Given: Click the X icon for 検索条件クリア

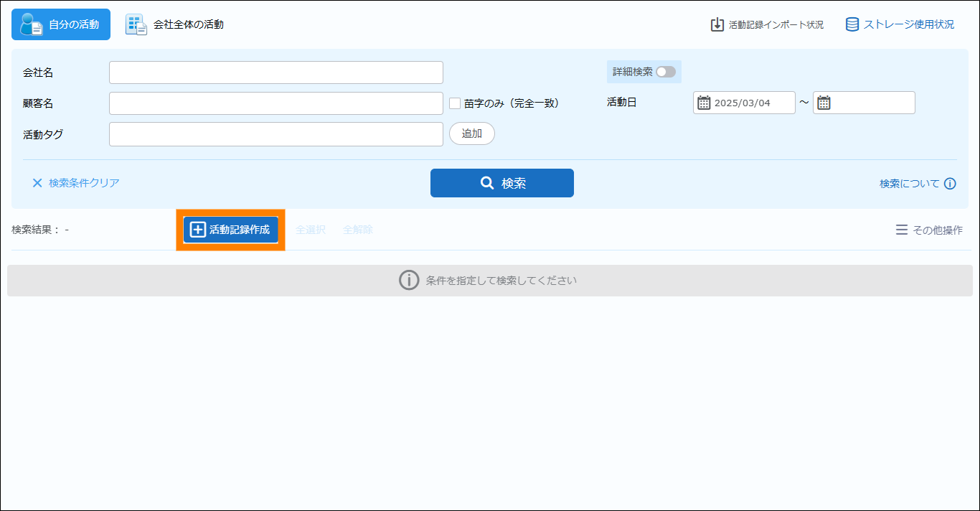Looking at the screenshot, I should point(37,183).
